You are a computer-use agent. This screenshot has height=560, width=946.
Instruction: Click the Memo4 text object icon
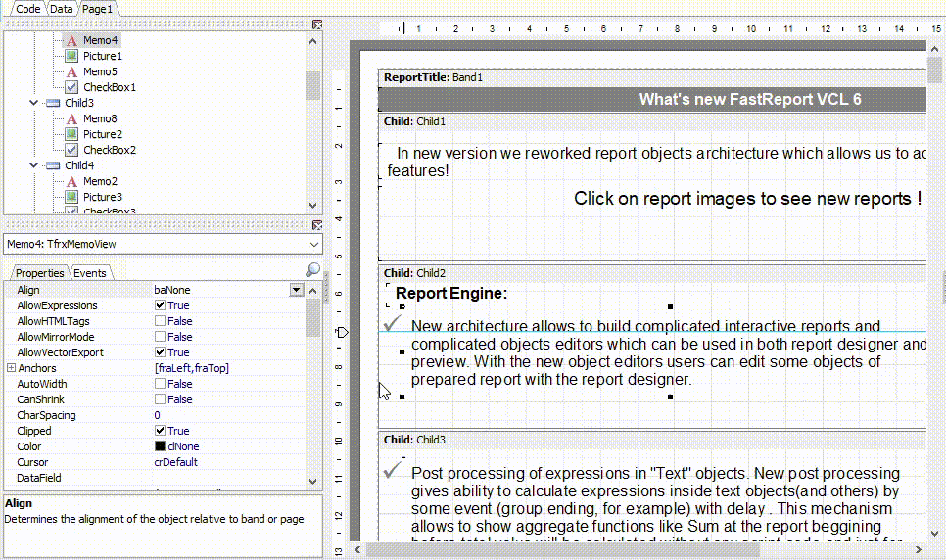pos(71,40)
